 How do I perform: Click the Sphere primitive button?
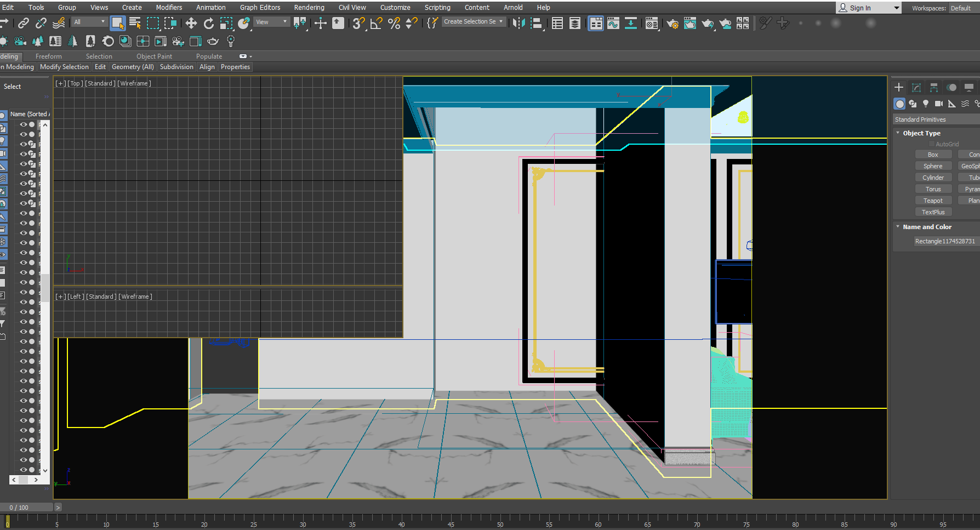coord(933,166)
